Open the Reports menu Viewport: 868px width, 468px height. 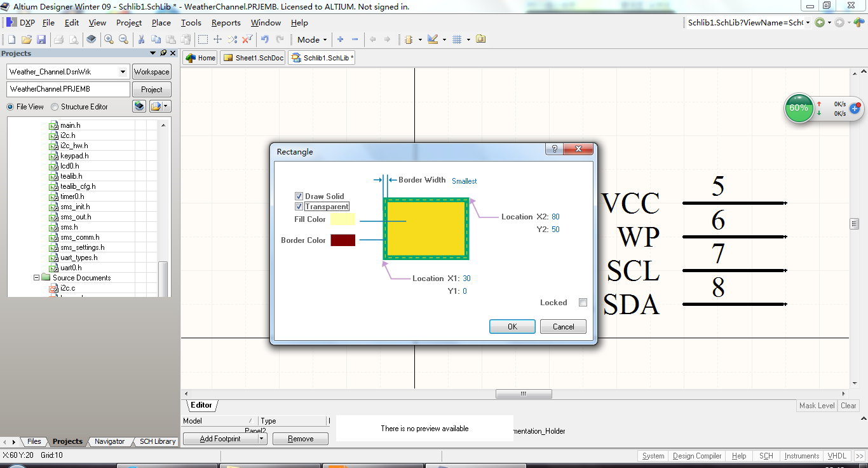coord(226,22)
